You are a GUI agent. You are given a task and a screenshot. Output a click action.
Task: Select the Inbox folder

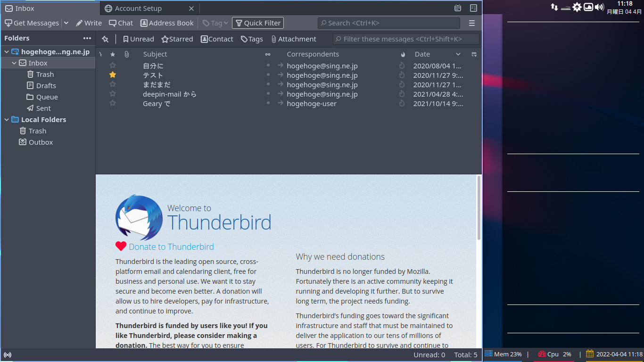(48, 63)
